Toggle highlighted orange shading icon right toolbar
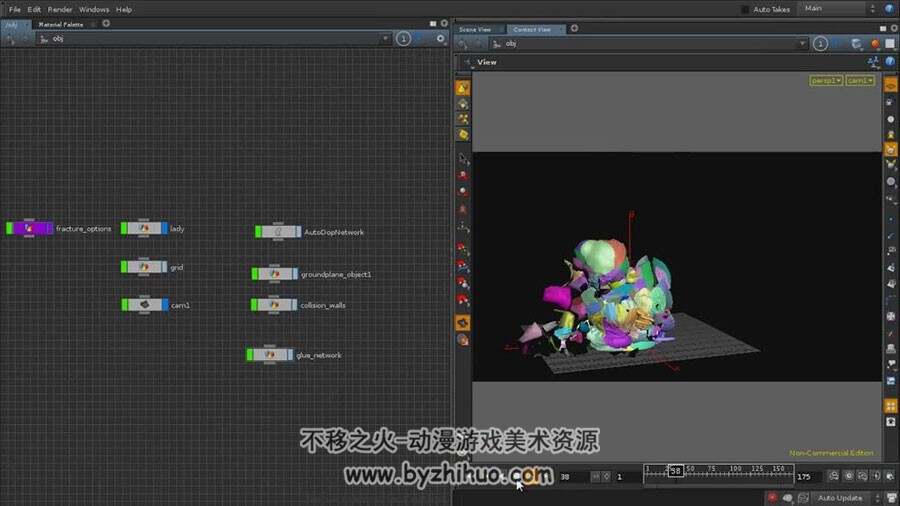Screen dimensions: 900x506 click(890, 150)
